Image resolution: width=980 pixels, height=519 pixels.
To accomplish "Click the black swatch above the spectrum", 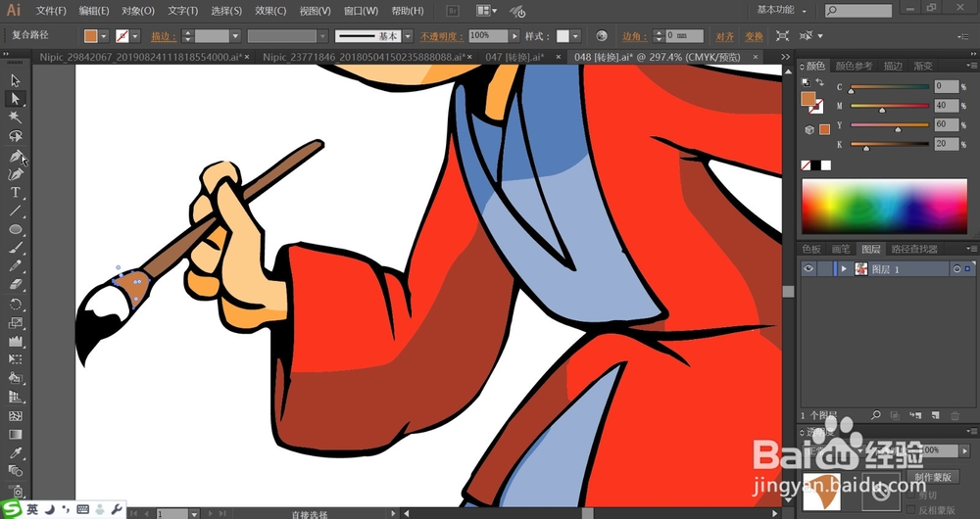I will (x=815, y=165).
